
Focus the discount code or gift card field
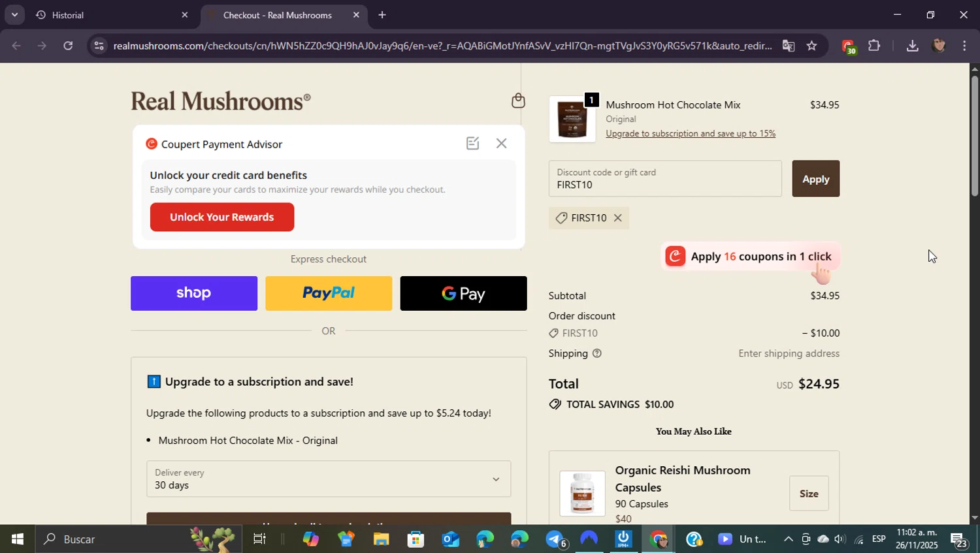click(x=665, y=179)
